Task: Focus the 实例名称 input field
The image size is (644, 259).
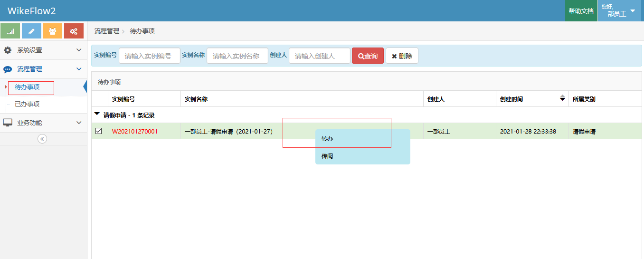Action: pyautogui.click(x=237, y=56)
